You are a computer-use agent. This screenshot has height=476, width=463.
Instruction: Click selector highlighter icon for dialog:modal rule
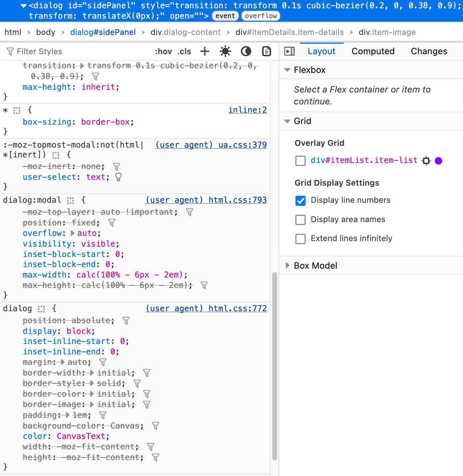point(71,200)
